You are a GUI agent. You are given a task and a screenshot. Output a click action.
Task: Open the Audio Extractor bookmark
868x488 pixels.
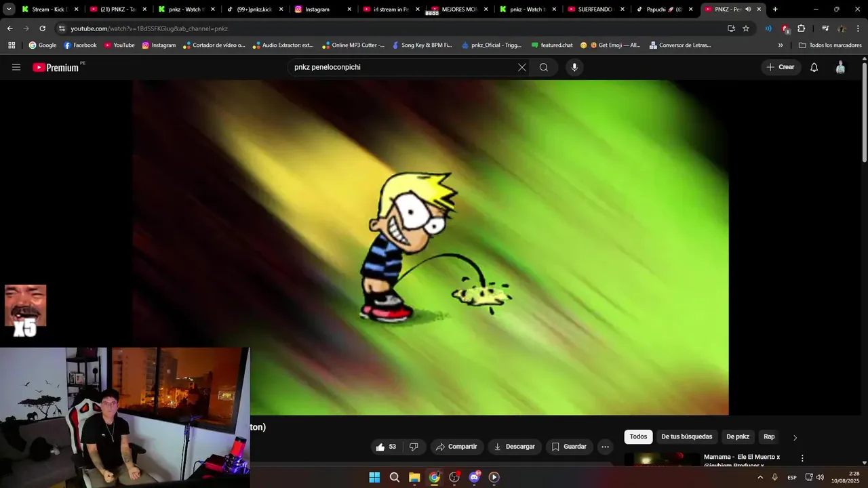tap(283, 45)
